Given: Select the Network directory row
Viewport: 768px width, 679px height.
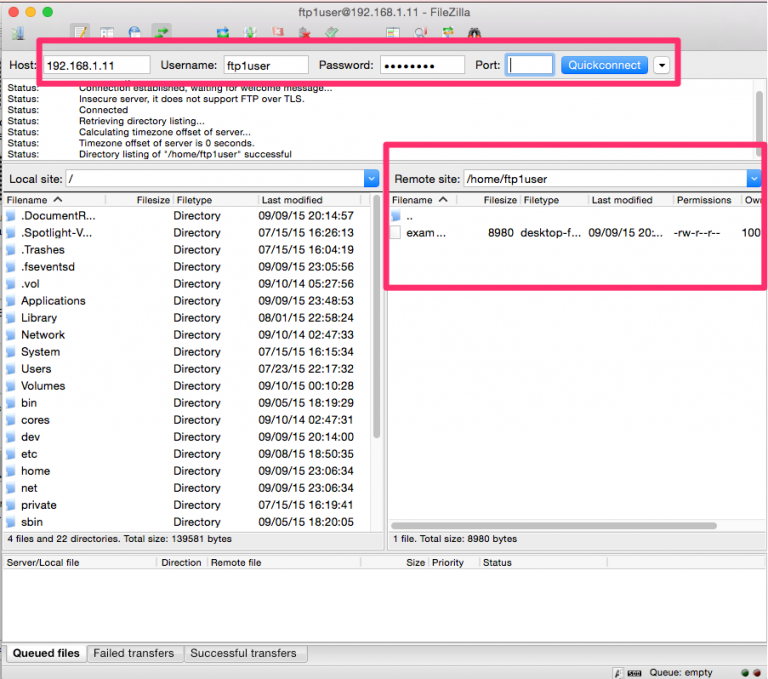Looking at the screenshot, I should tap(188, 335).
